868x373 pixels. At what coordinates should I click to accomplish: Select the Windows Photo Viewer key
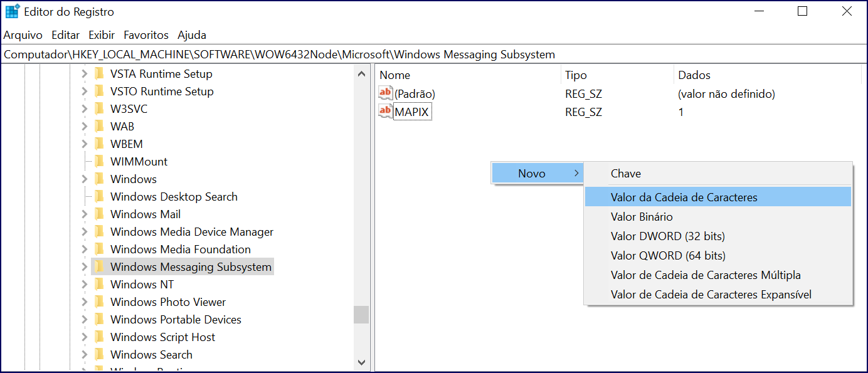(168, 302)
